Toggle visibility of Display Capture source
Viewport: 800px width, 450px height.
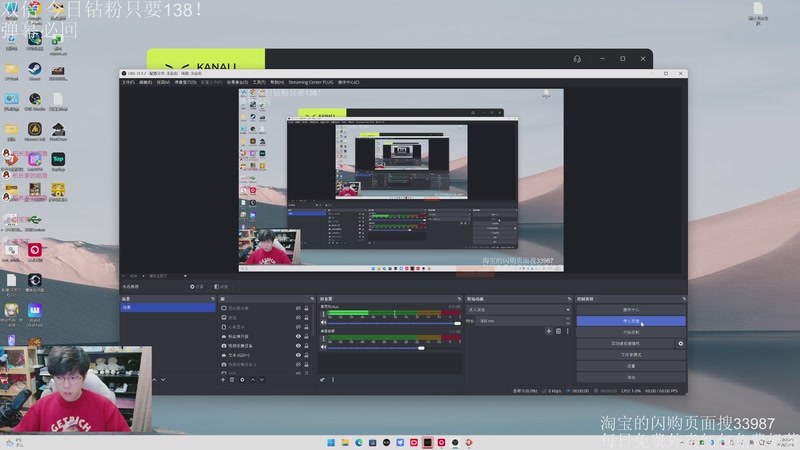[x=298, y=308]
